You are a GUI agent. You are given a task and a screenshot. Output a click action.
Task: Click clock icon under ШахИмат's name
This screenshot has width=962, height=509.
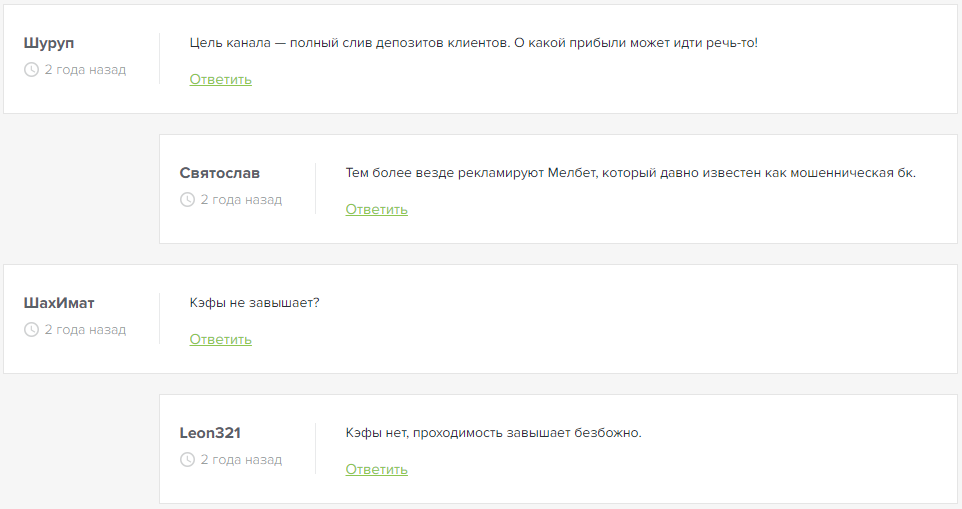tap(31, 330)
